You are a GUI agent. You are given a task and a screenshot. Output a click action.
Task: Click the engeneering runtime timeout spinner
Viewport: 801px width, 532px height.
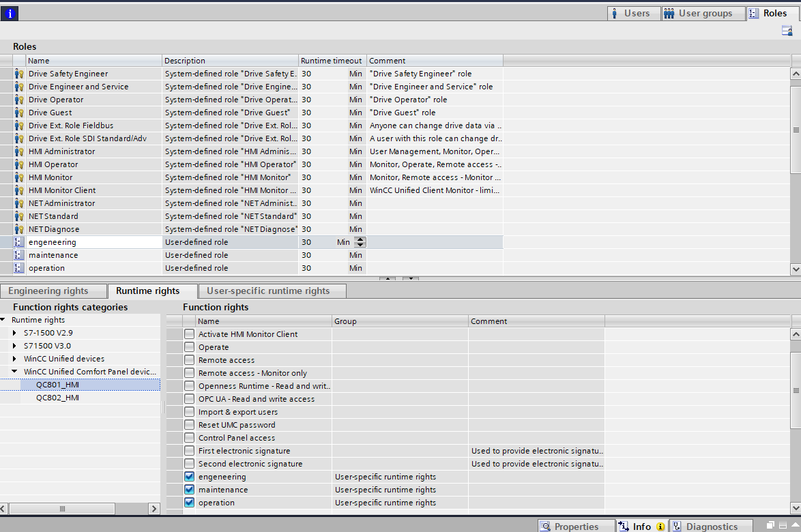pyautogui.click(x=360, y=242)
